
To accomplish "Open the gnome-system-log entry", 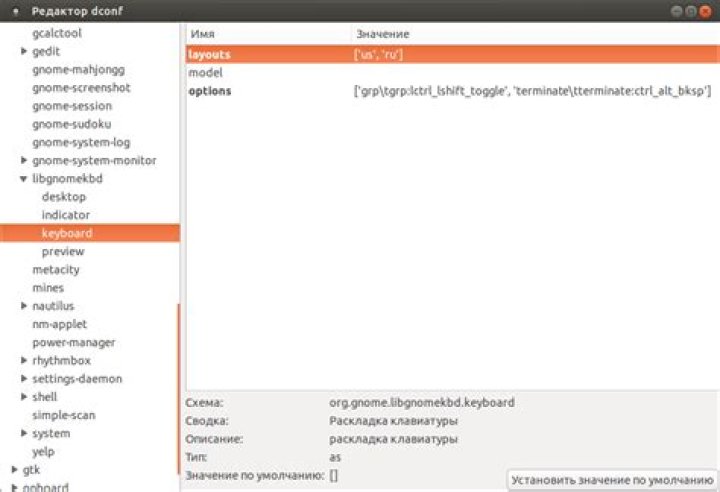I will coord(81,142).
